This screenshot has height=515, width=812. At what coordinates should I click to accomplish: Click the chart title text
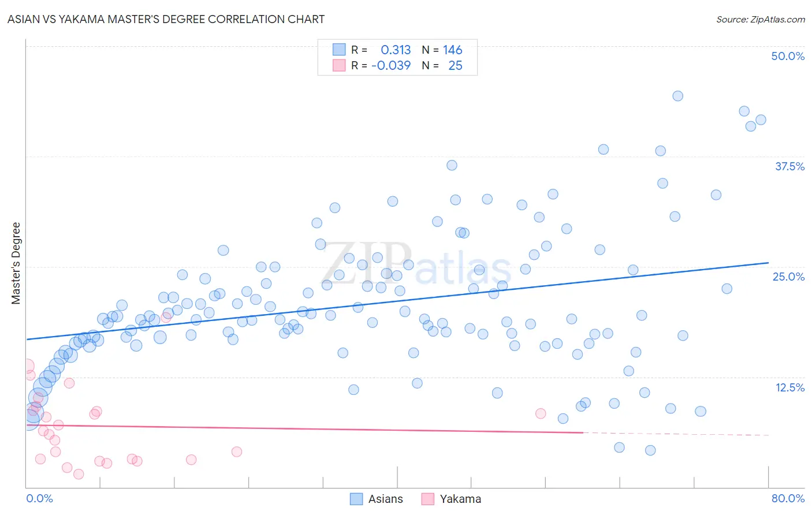click(x=166, y=19)
